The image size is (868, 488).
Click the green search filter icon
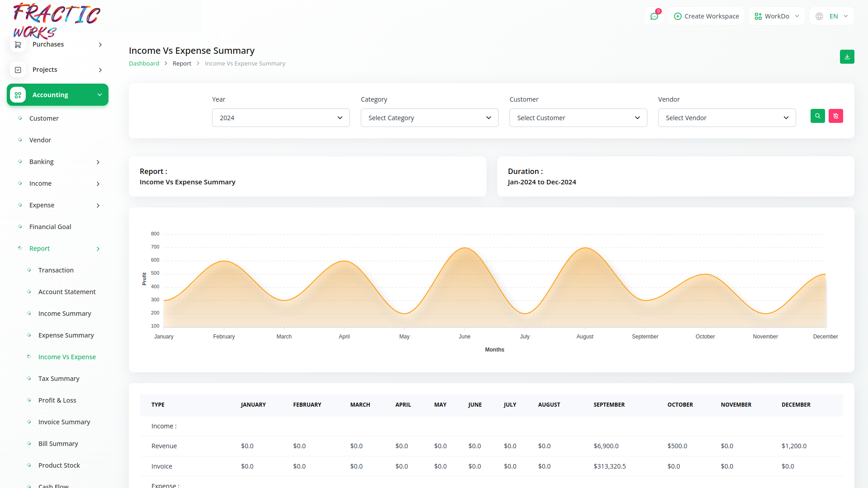pos(817,116)
